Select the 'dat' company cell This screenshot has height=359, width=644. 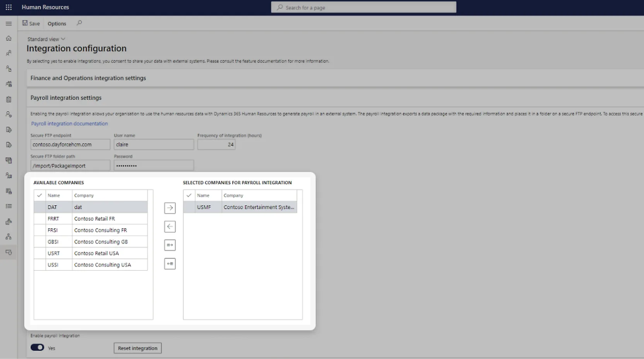coord(110,207)
